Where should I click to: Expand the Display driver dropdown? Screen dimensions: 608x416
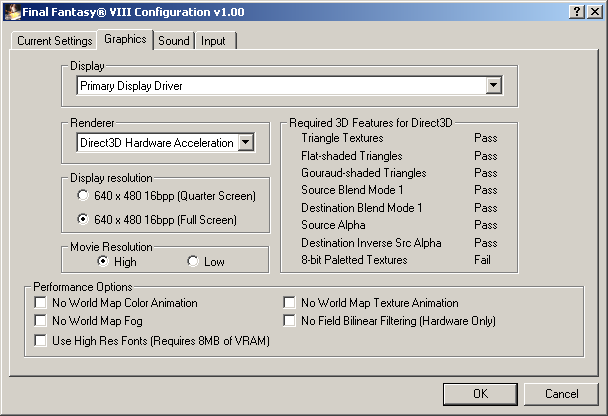492,86
